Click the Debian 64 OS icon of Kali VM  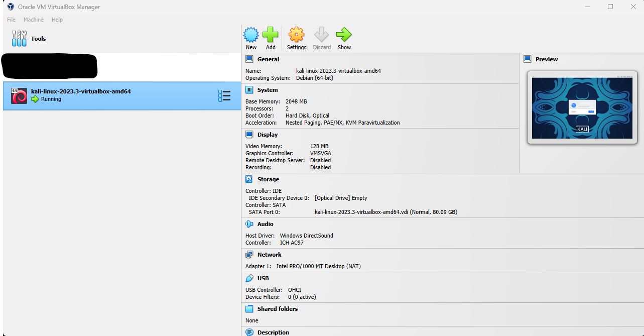click(x=19, y=95)
